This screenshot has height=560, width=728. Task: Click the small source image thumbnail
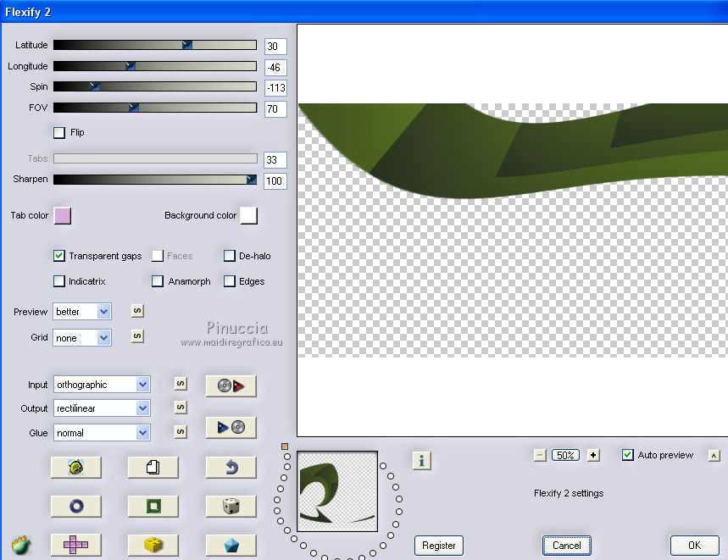pyautogui.click(x=337, y=491)
